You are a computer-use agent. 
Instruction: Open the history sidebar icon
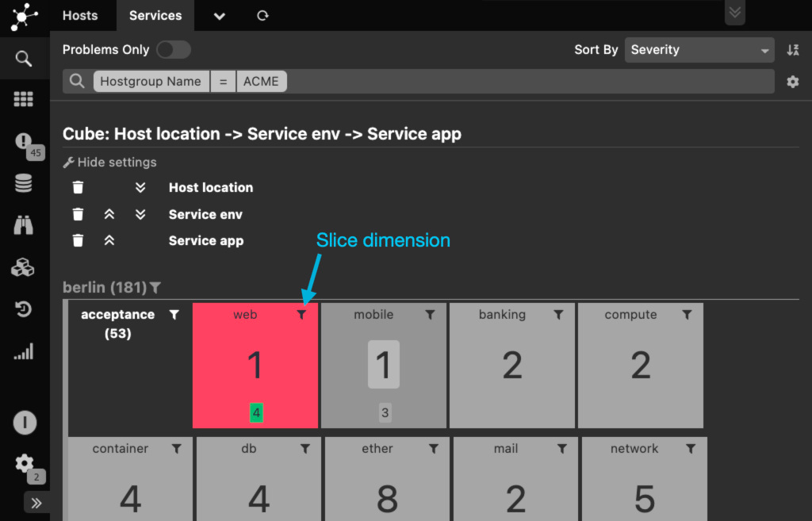[x=23, y=309]
